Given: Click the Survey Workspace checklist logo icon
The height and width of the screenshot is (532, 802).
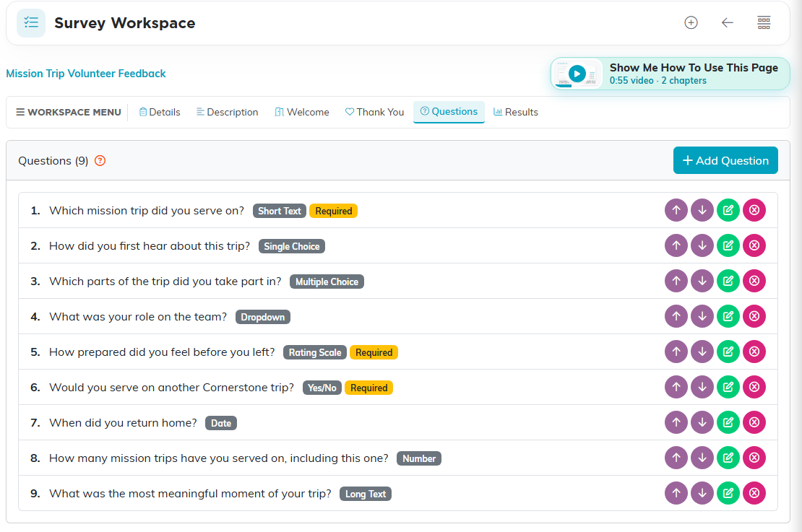Looking at the screenshot, I should click(30, 23).
